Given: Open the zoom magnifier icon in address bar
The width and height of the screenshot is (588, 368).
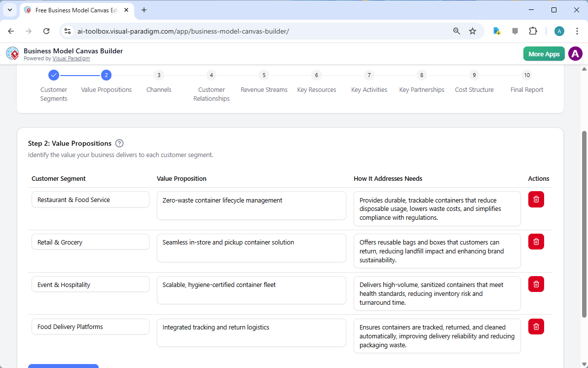Looking at the screenshot, I should [456, 31].
